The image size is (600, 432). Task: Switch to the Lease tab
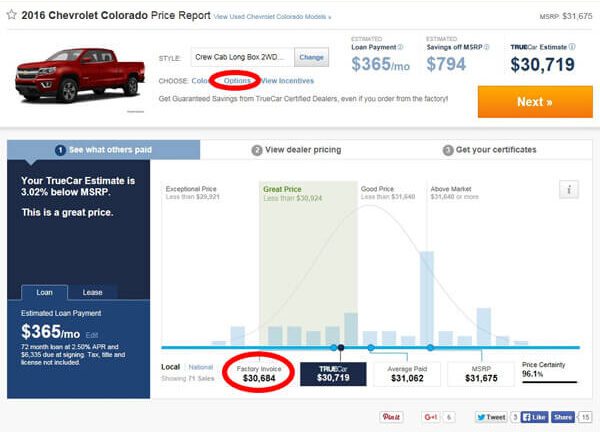[x=93, y=292]
